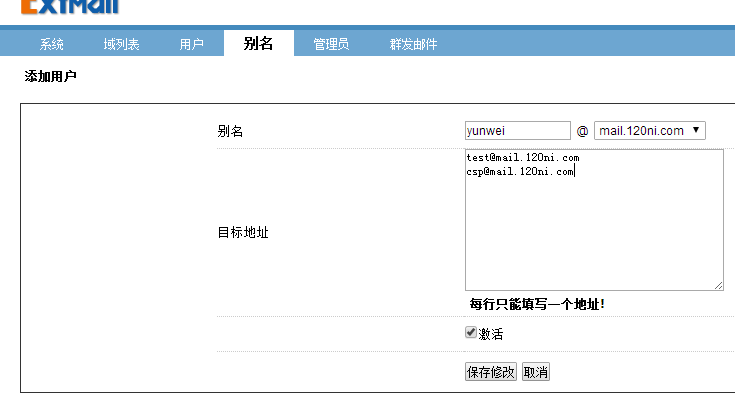Open the 系统 tab
Screen dimensions: 735x397
click(x=52, y=44)
